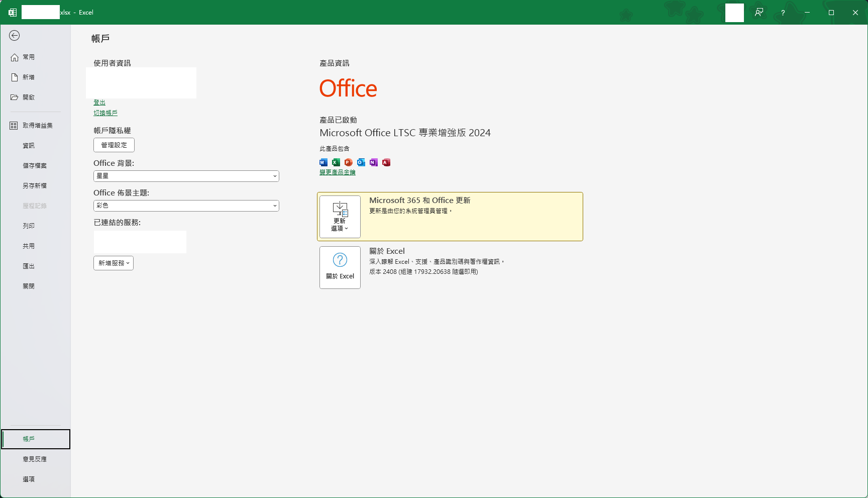Open 取得增益集 add-ins page

point(35,126)
